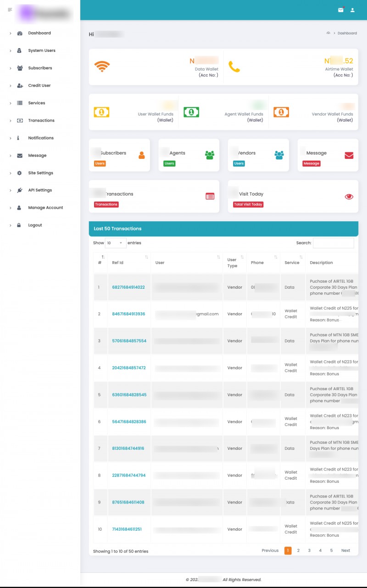Click the user profile icon top right
The image size is (367, 588).
click(x=352, y=10)
